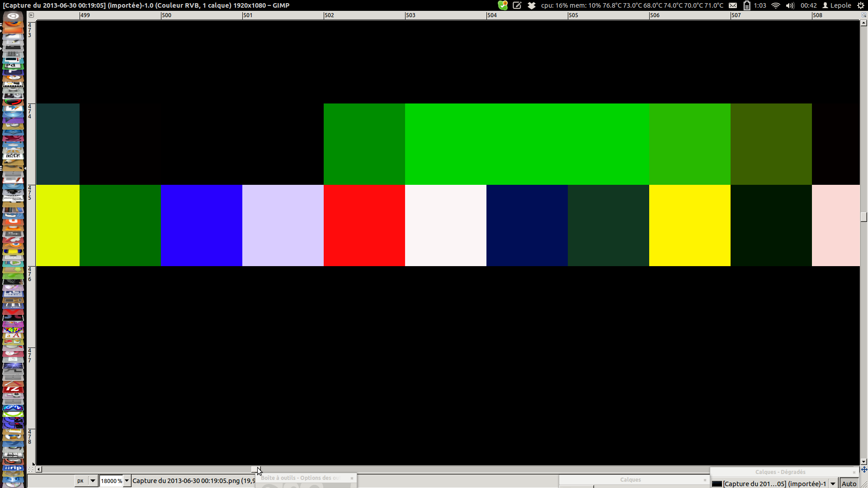868x488 pixels.
Task: Click the mail envelope indicator
Action: pos(733,5)
